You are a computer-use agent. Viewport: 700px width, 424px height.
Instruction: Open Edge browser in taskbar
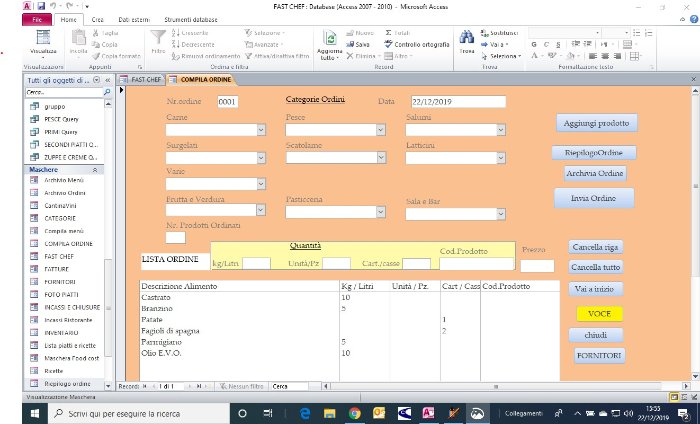[x=305, y=413]
